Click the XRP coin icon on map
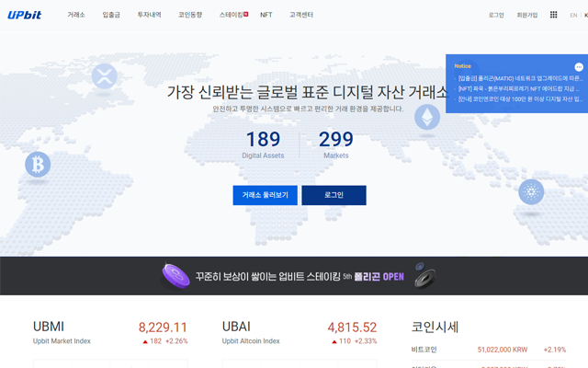The height and width of the screenshot is (368, 588). [x=104, y=76]
